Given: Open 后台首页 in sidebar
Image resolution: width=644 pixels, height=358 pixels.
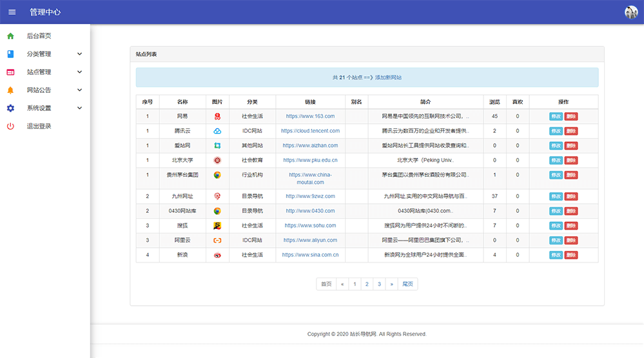Looking at the screenshot, I should point(39,35).
